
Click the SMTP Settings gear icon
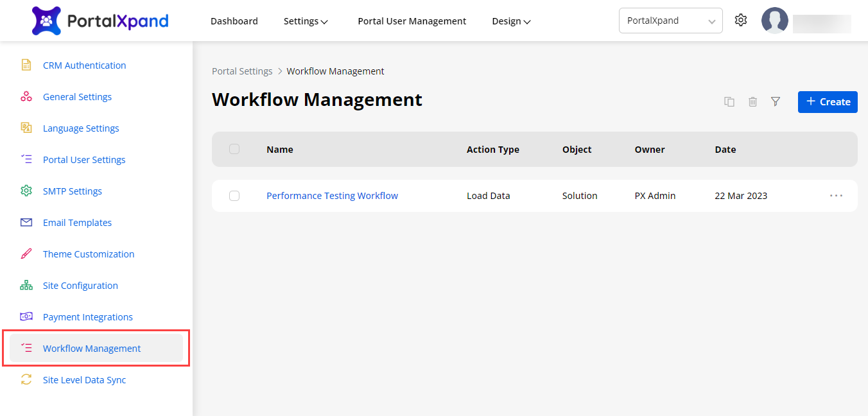point(26,191)
